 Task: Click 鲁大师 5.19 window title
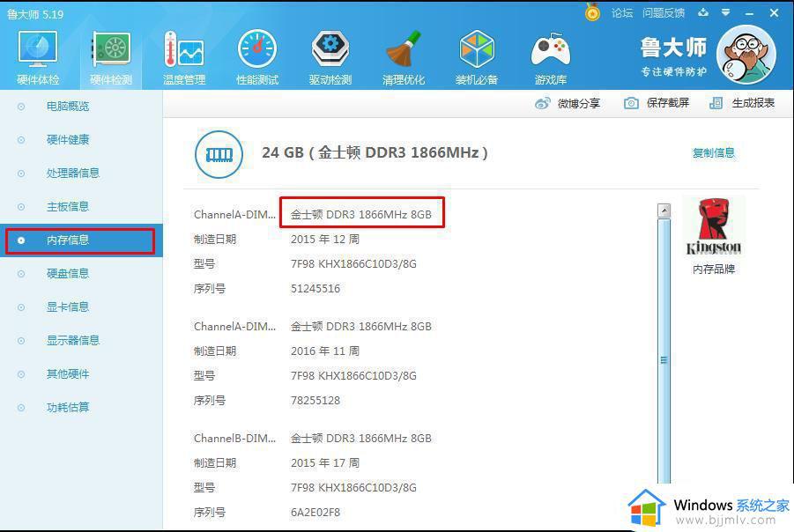point(35,14)
